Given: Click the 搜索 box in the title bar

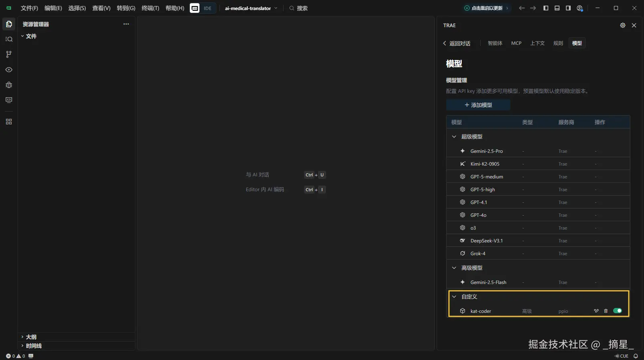Looking at the screenshot, I should pyautogui.click(x=298, y=8).
